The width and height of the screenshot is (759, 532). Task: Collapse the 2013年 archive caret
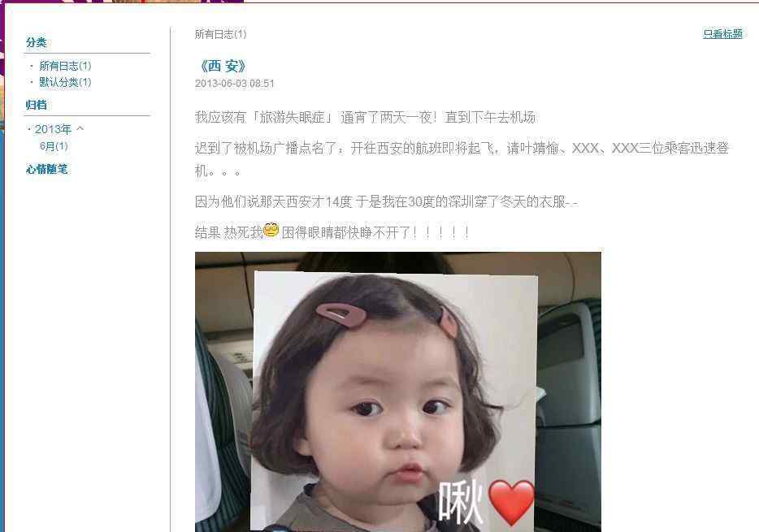pos(80,128)
